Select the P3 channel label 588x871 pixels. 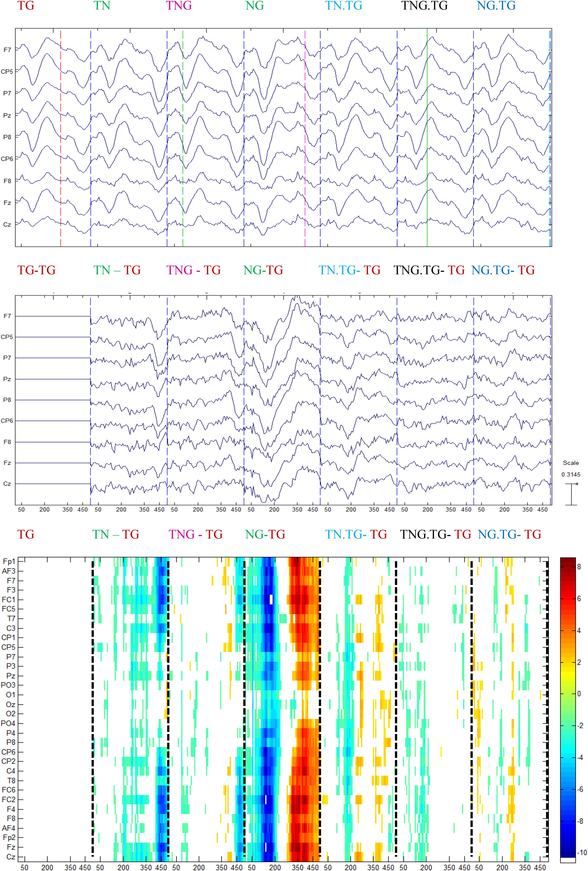[x=11, y=666]
